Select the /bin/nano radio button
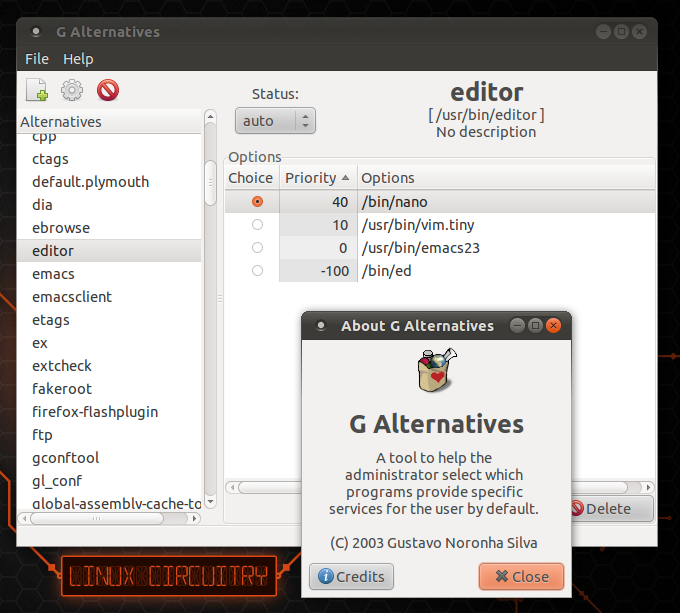 [x=258, y=202]
